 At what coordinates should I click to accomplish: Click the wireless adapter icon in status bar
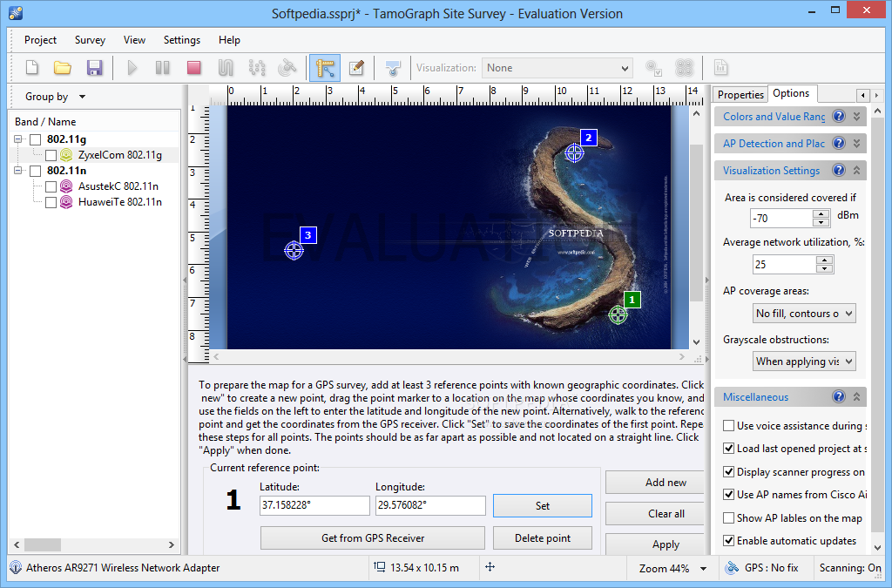(x=16, y=567)
